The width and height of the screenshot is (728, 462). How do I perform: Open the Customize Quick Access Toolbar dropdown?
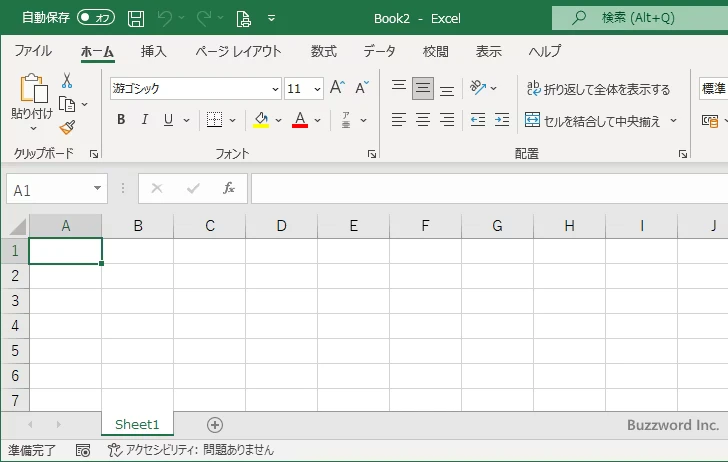point(272,18)
